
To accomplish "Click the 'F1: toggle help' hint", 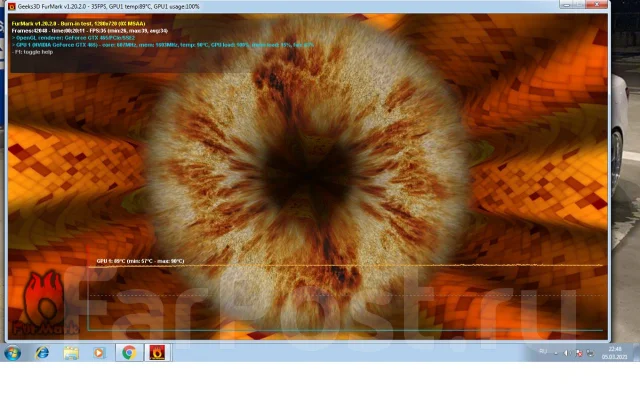I will click(32, 52).
